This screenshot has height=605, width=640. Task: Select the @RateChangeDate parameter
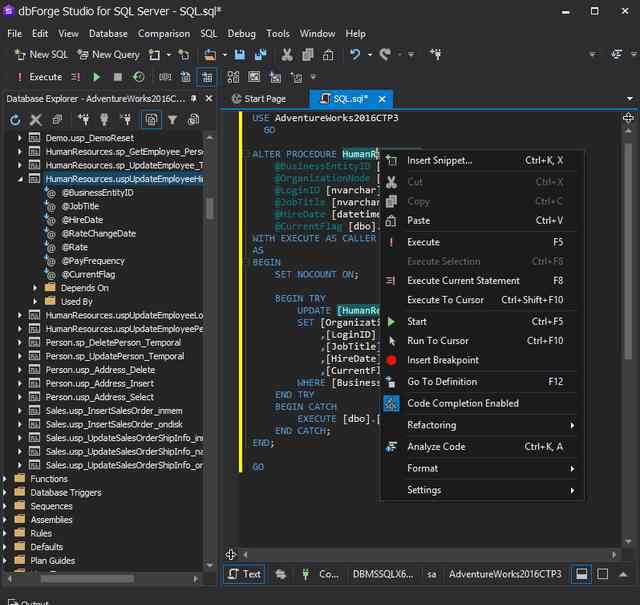pos(99,234)
